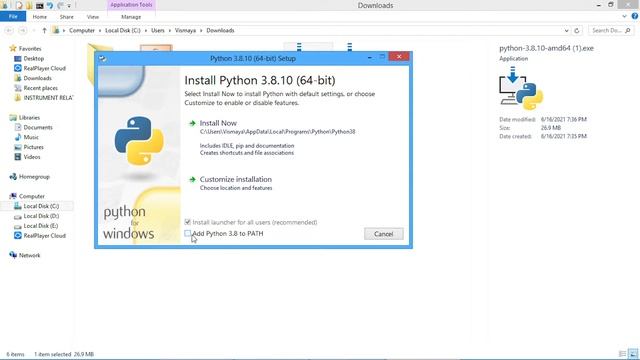Refresh the Downloads folder view
Viewport: 640px width, 360px height.
click(577, 31)
